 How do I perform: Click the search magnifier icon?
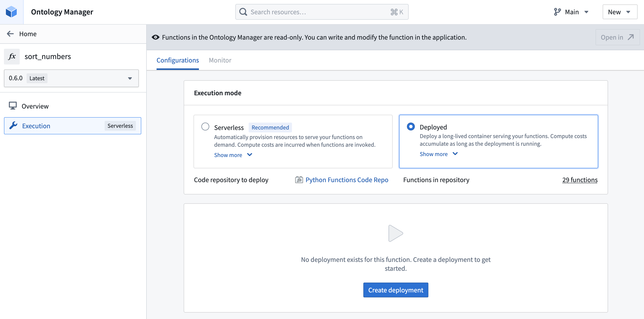pyautogui.click(x=243, y=12)
